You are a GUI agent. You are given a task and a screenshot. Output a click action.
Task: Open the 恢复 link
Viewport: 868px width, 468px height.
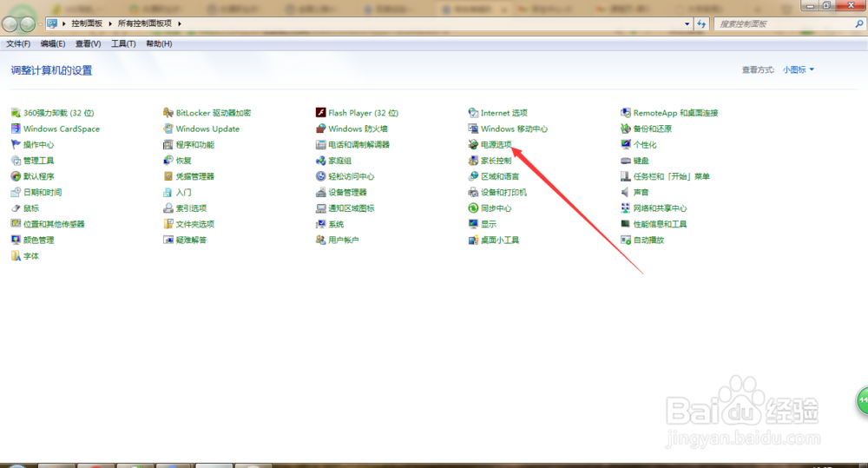(x=184, y=161)
